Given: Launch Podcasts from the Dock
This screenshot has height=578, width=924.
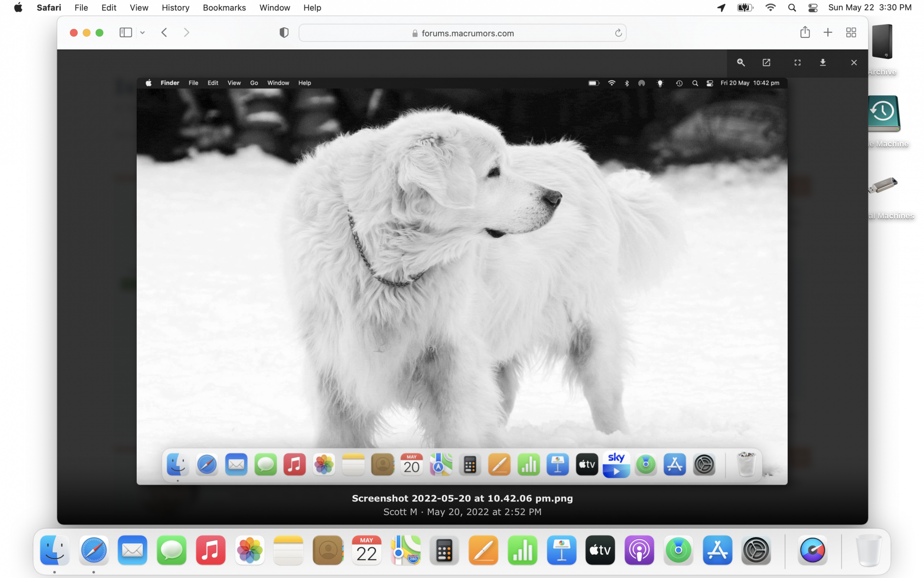Looking at the screenshot, I should point(639,550).
